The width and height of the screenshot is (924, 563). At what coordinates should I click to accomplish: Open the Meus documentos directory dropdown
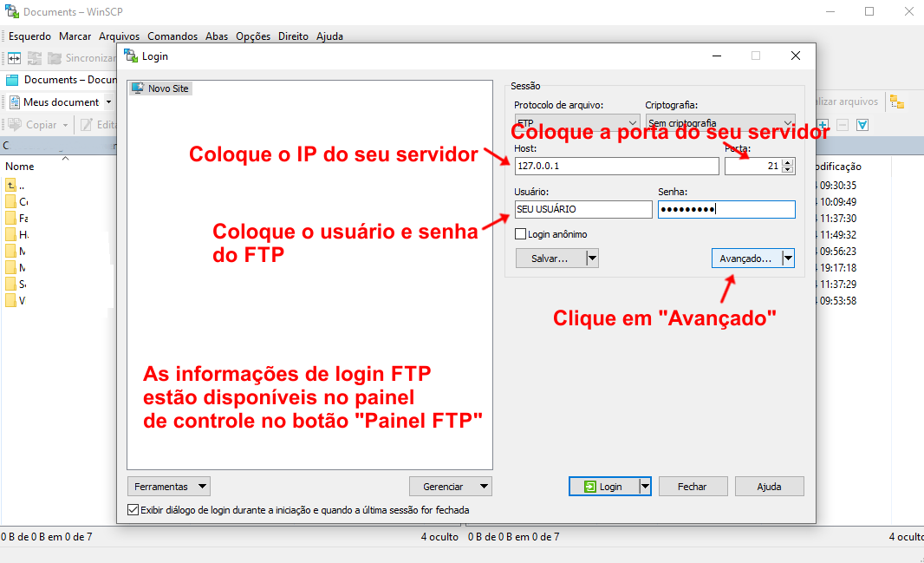point(108,102)
